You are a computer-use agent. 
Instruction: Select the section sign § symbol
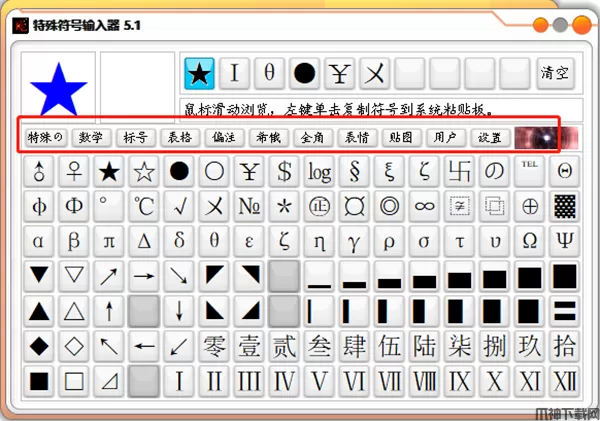click(x=355, y=171)
